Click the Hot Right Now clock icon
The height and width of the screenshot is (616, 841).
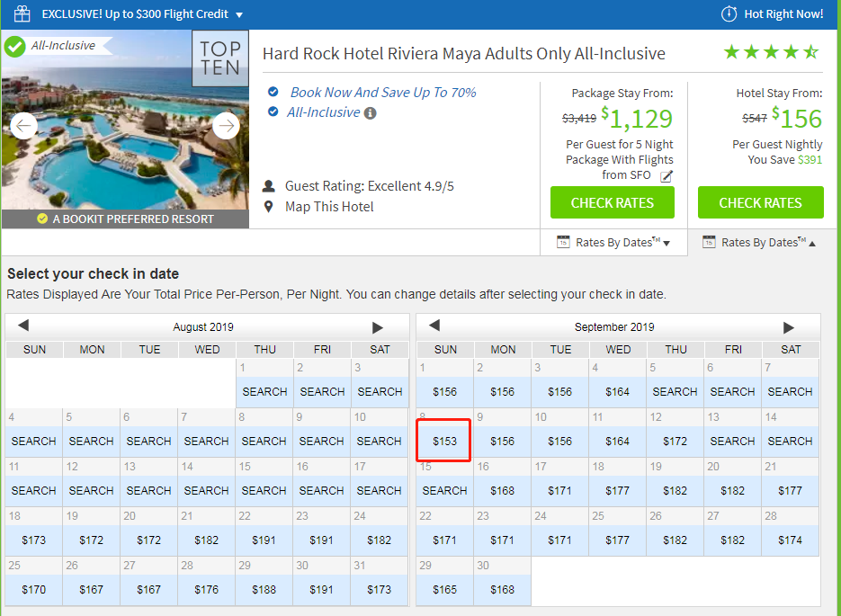729,13
